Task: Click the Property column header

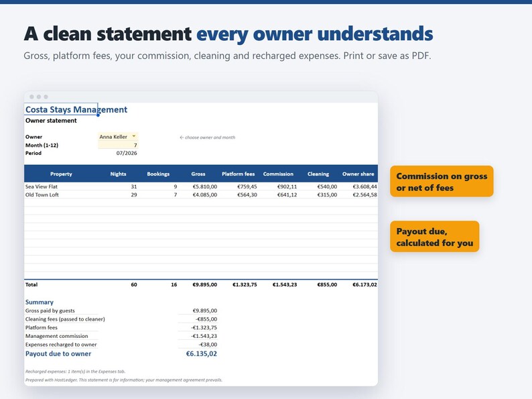Action: 61,174
